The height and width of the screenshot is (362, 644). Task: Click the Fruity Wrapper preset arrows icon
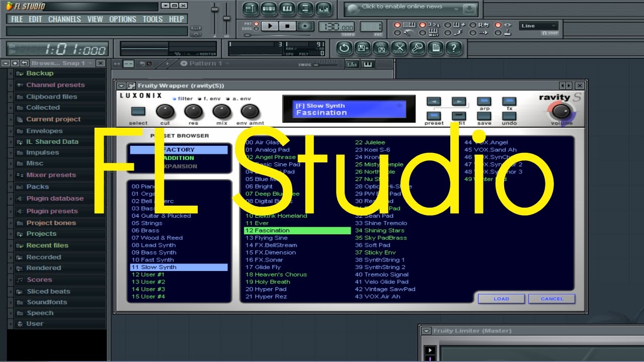[x=566, y=86]
